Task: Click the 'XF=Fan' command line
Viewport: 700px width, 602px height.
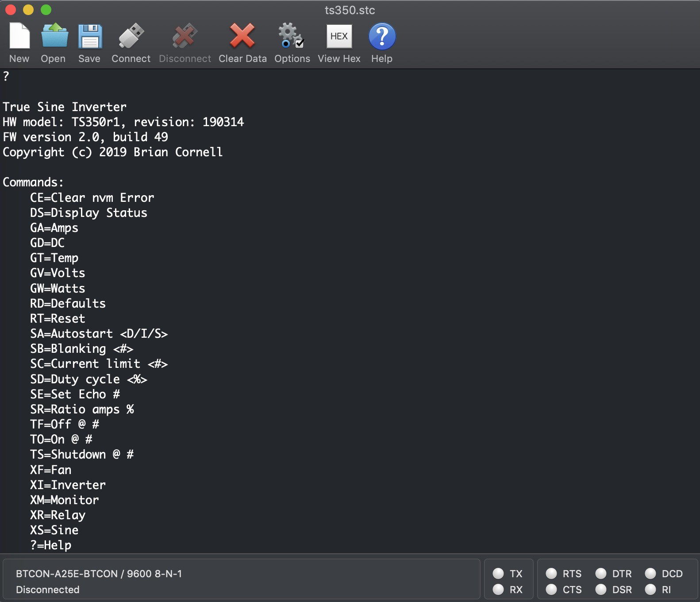Action: coord(50,470)
